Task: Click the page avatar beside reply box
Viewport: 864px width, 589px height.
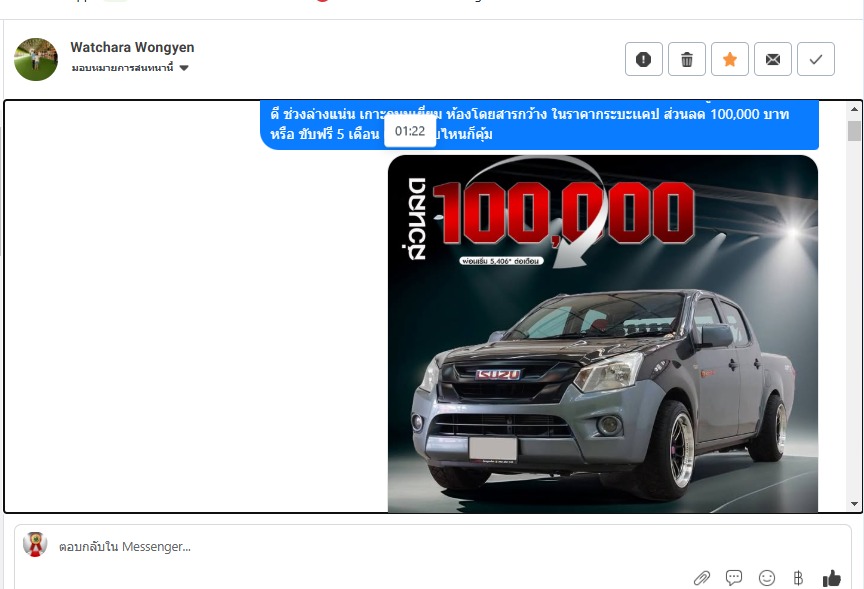Action: (35, 544)
